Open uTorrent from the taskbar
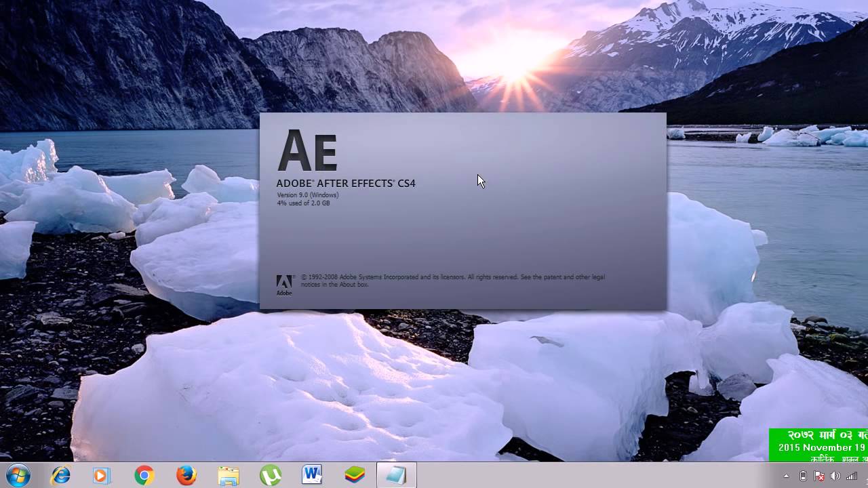This screenshot has width=868, height=488. (271, 476)
